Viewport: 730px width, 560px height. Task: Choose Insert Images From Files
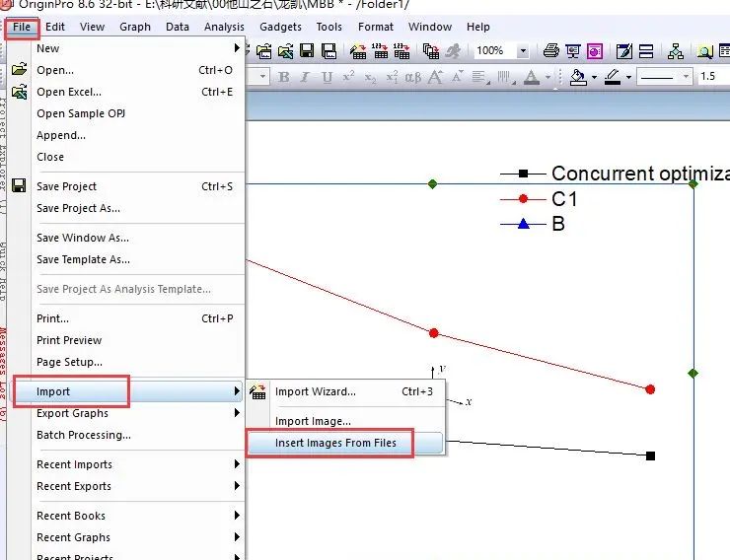345,443
